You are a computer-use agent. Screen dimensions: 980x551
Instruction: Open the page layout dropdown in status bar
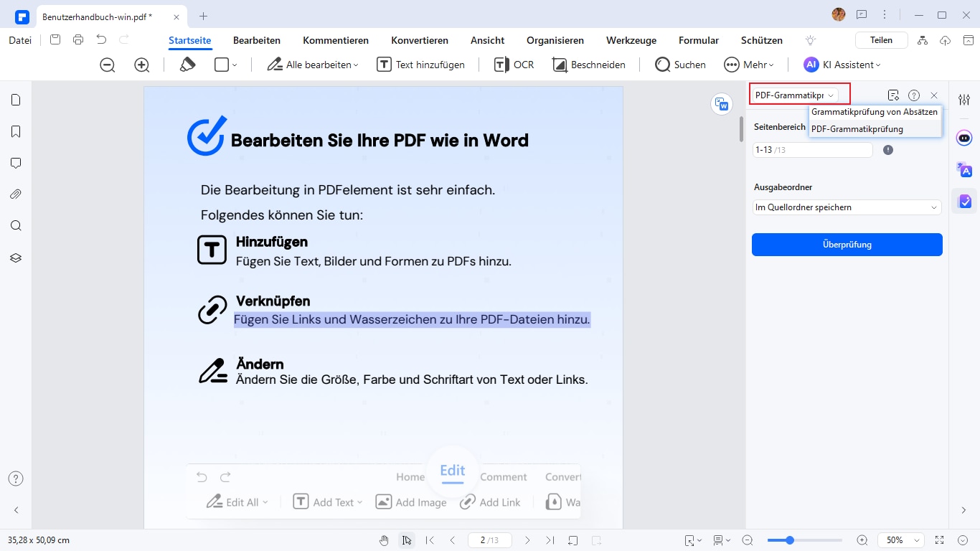722,540
